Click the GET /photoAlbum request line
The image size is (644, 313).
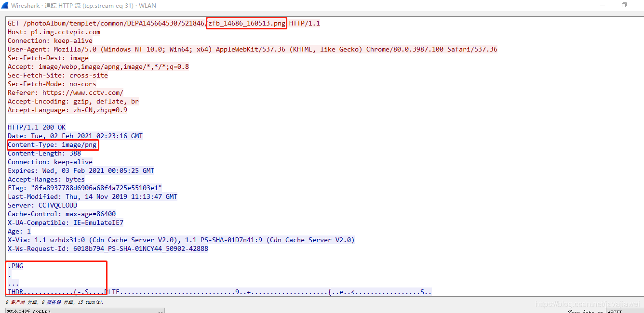[x=164, y=23]
